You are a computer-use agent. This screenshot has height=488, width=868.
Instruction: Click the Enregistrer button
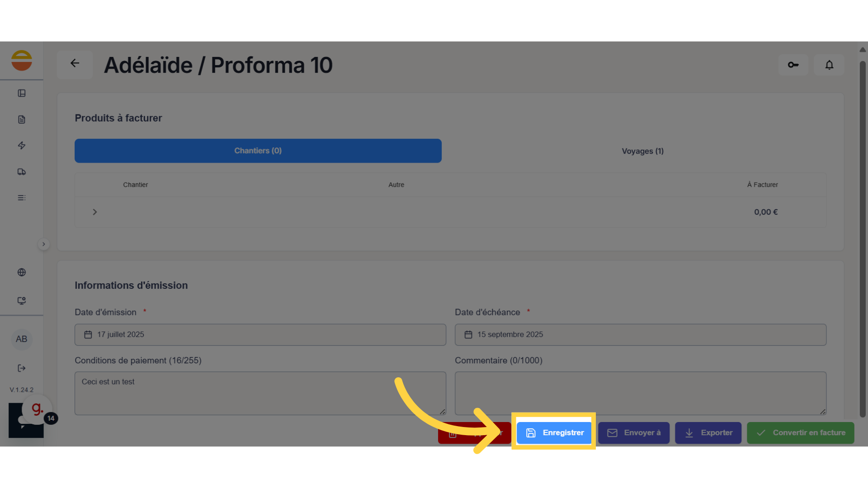pyautogui.click(x=554, y=433)
